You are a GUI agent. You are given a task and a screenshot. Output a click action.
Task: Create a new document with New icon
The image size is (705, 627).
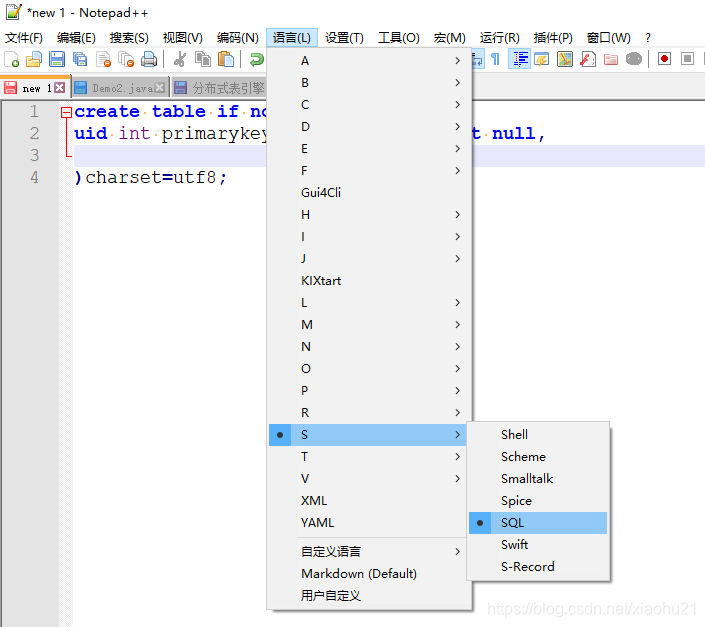pos(11,59)
